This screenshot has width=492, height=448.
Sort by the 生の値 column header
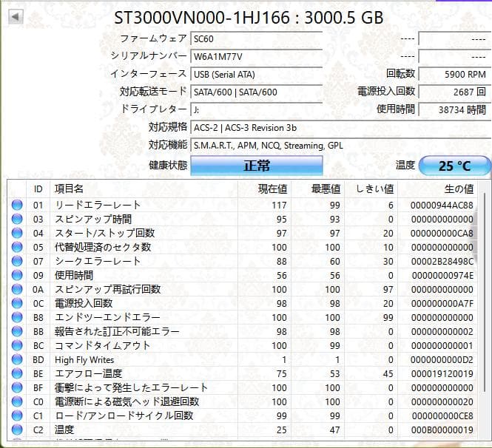(438, 189)
